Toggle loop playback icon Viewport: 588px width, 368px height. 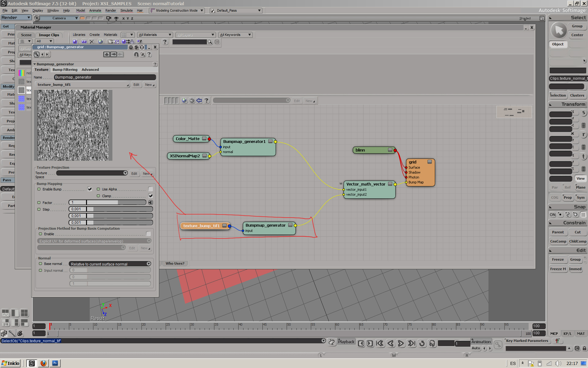click(422, 343)
